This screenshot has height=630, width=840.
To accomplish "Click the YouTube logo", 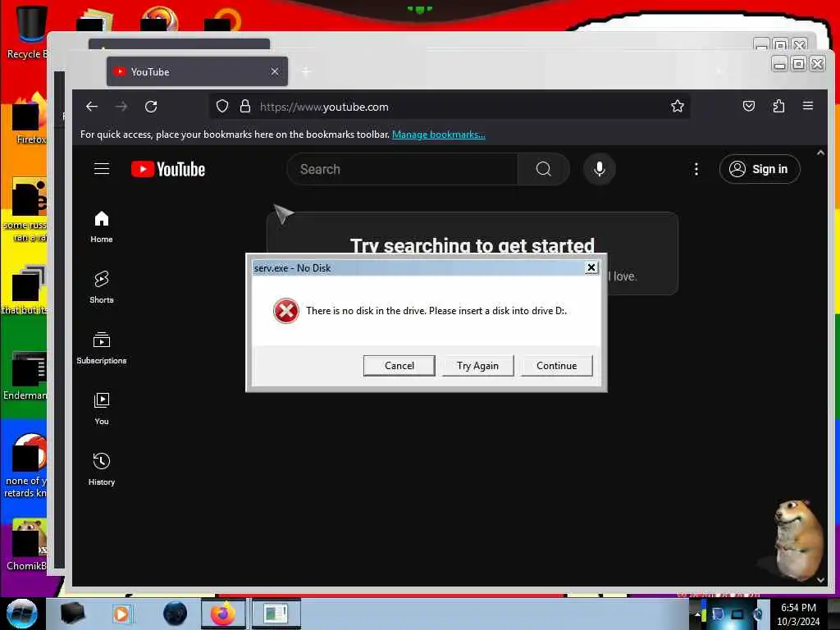I will [x=167, y=169].
